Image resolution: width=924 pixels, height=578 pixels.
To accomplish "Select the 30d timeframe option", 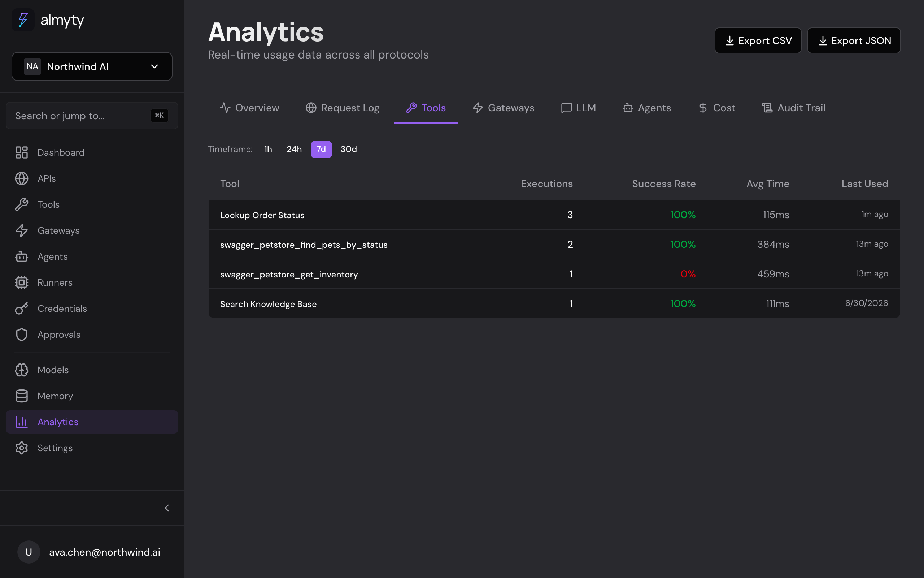I will point(349,149).
